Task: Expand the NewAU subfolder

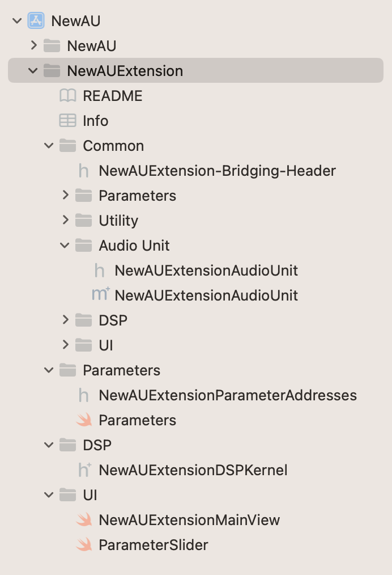Action: [33, 45]
